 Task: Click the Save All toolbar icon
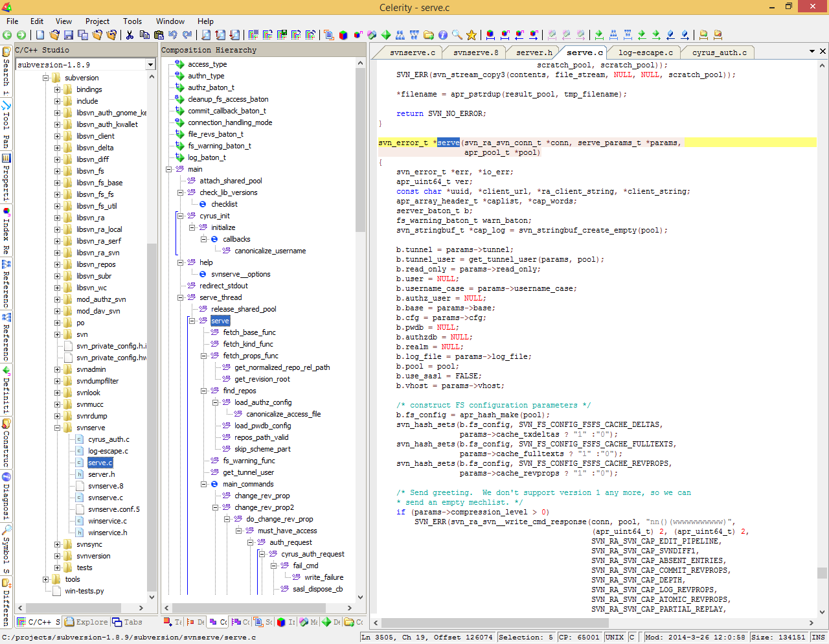point(83,35)
